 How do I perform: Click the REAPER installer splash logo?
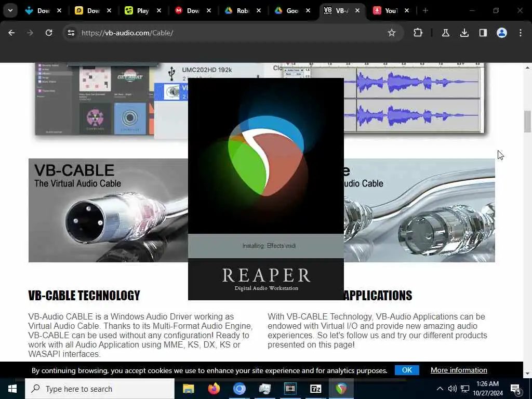coord(266,156)
